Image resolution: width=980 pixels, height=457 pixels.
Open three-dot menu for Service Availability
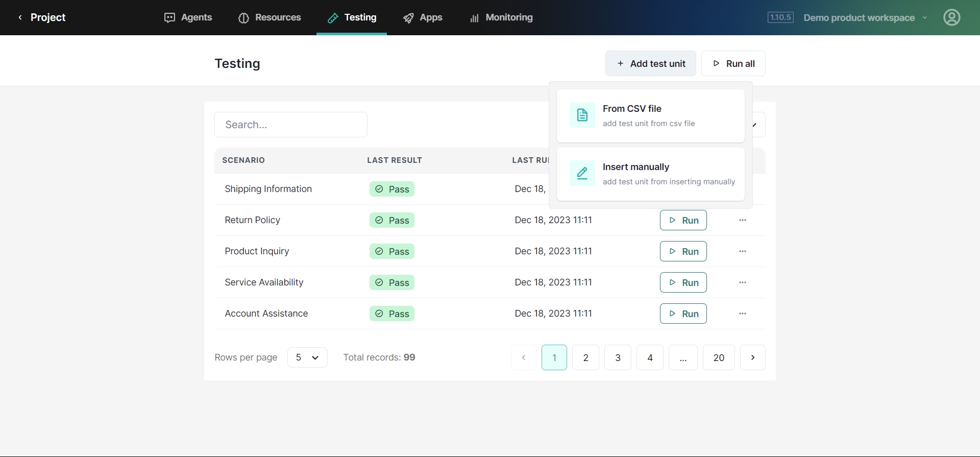click(742, 282)
